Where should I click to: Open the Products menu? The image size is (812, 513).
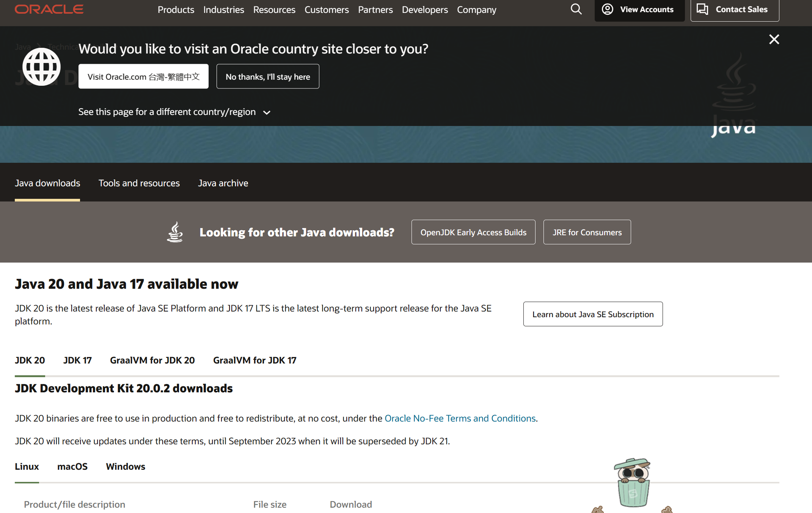tap(176, 10)
